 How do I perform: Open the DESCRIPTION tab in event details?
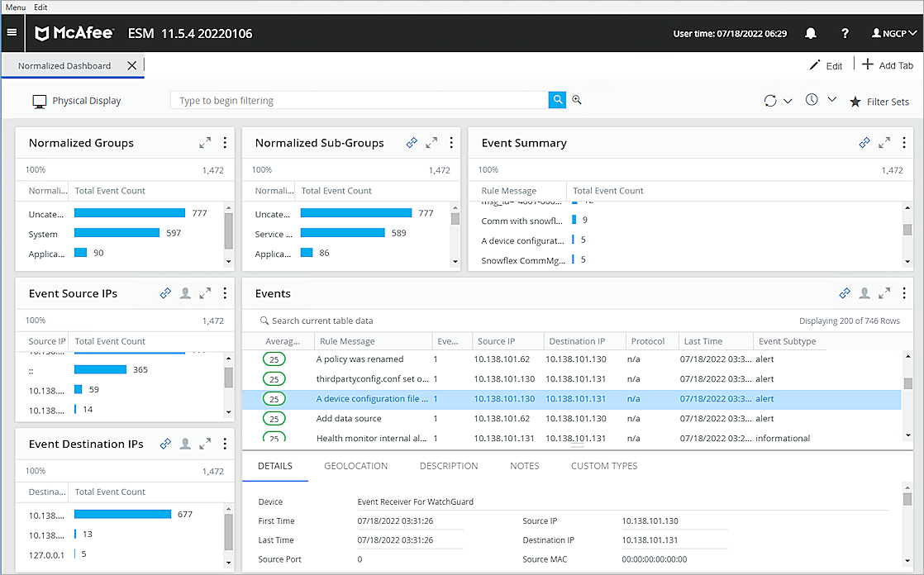tap(449, 466)
